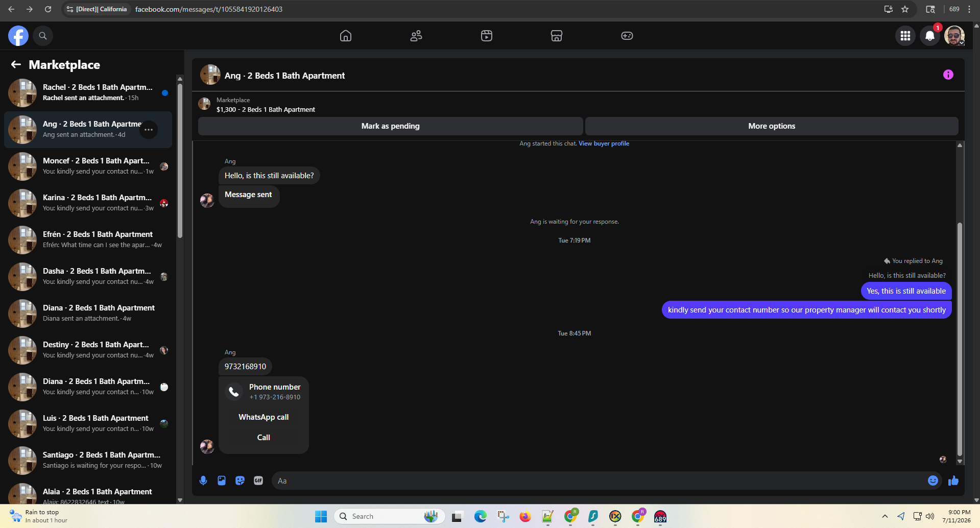
Task: Click the attach photo icon in composer
Action: [222, 481]
